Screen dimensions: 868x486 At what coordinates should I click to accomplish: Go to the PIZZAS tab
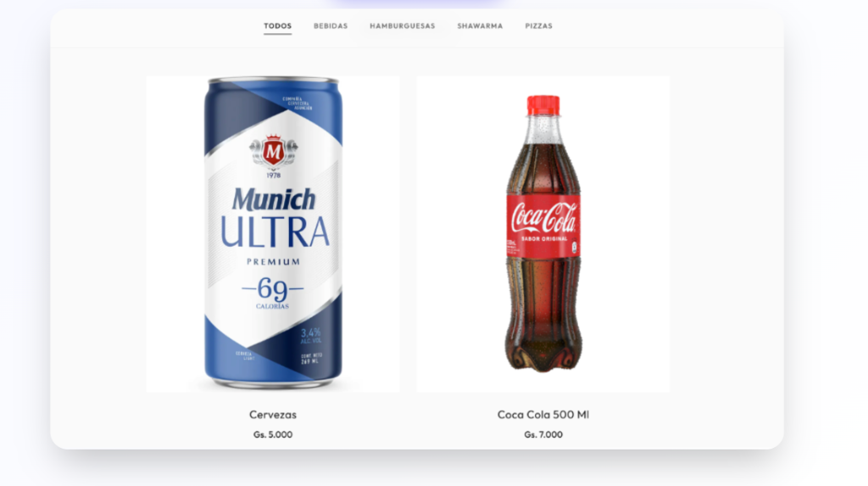tap(538, 26)
